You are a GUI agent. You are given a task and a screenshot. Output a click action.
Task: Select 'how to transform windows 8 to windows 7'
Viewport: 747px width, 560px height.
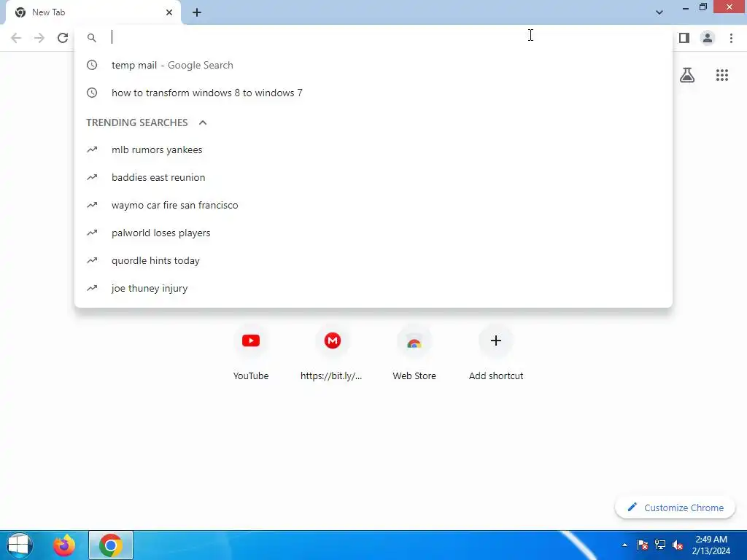tap(373, 93)
